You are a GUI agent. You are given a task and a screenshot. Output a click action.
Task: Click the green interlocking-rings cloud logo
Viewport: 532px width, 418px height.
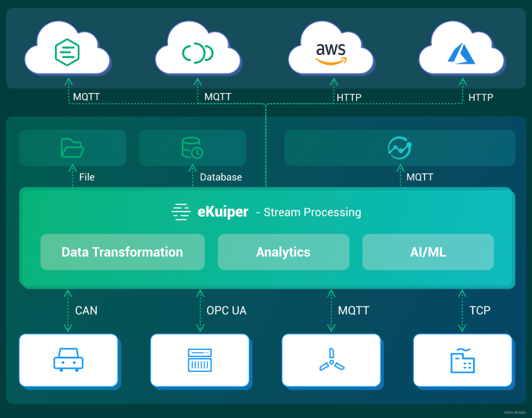[198, 53]
